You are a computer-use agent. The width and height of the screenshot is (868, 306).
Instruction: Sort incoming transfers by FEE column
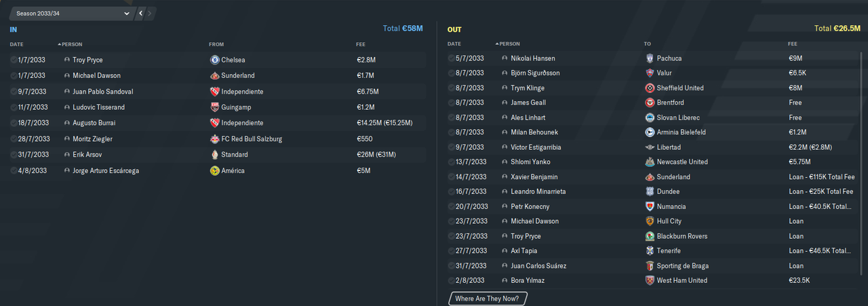pos(361,45)
